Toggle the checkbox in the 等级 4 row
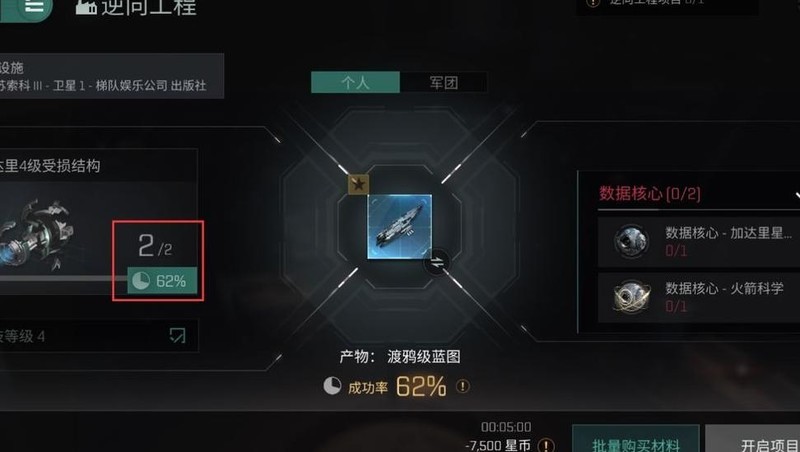 (177, 335)
